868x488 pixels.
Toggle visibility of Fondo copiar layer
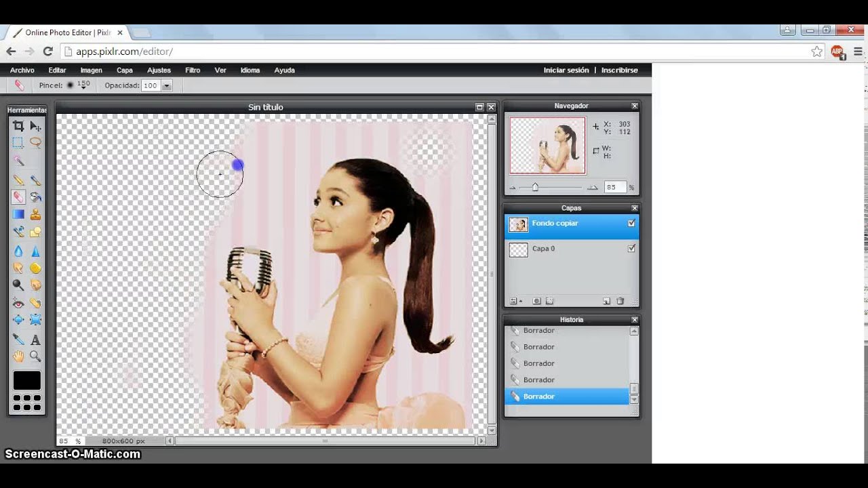(631, 223)
